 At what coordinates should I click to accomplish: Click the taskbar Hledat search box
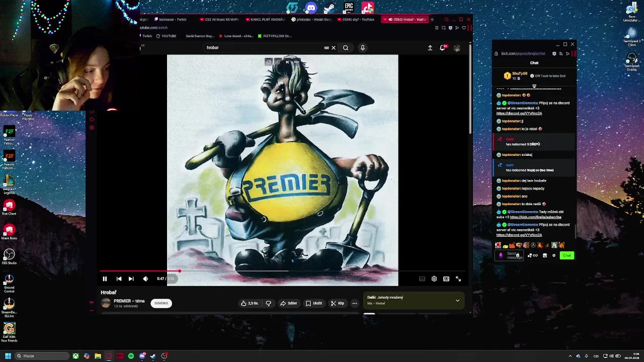(42, 356)
